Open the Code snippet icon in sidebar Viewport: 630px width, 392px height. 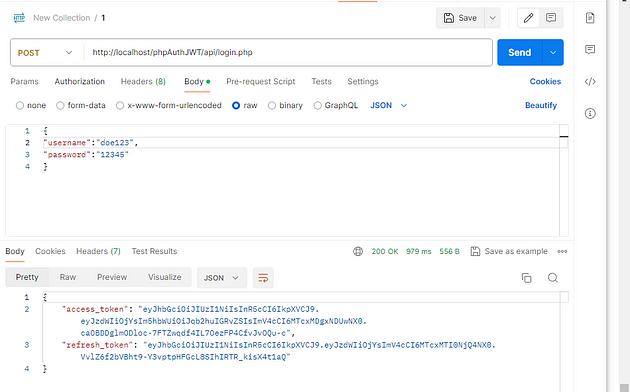pyautogui.click(x=590, y=82)
